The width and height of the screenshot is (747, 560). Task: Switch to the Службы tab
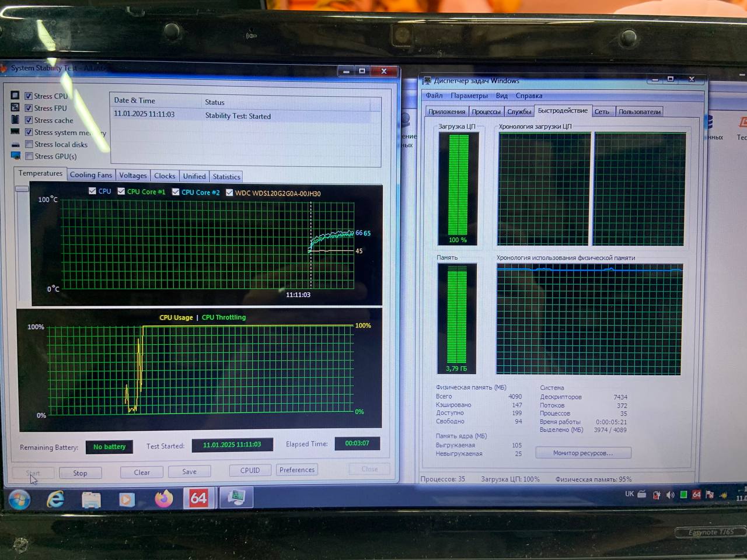tap(519, 111)
